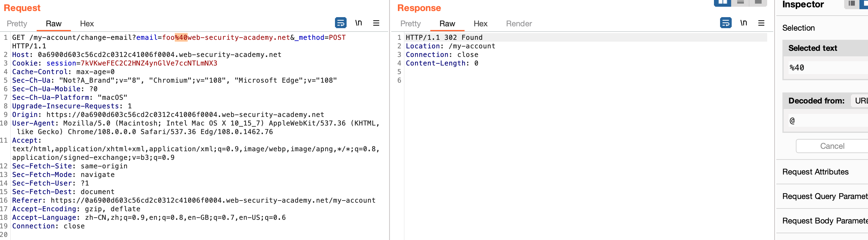Screen dimensions: 868x240
Task: Switch the Response view to Pretty
Action: (x=410, y=24)
